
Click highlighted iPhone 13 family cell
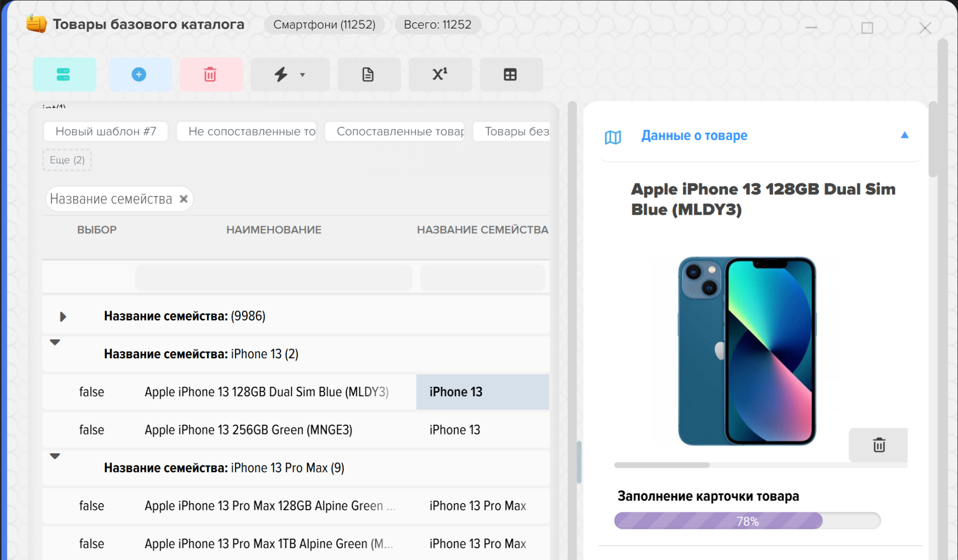(482, 392)
